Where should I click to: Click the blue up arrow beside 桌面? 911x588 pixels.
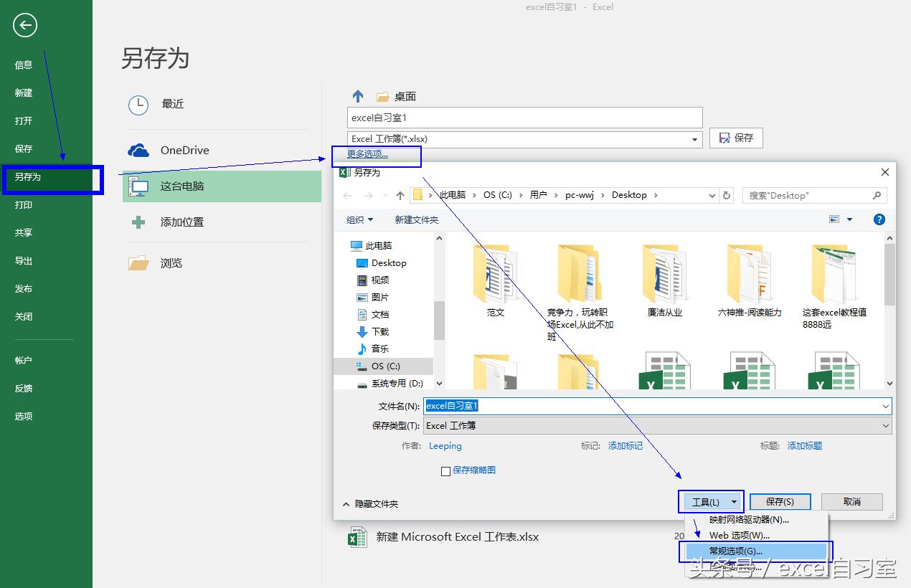coord(359,96)
